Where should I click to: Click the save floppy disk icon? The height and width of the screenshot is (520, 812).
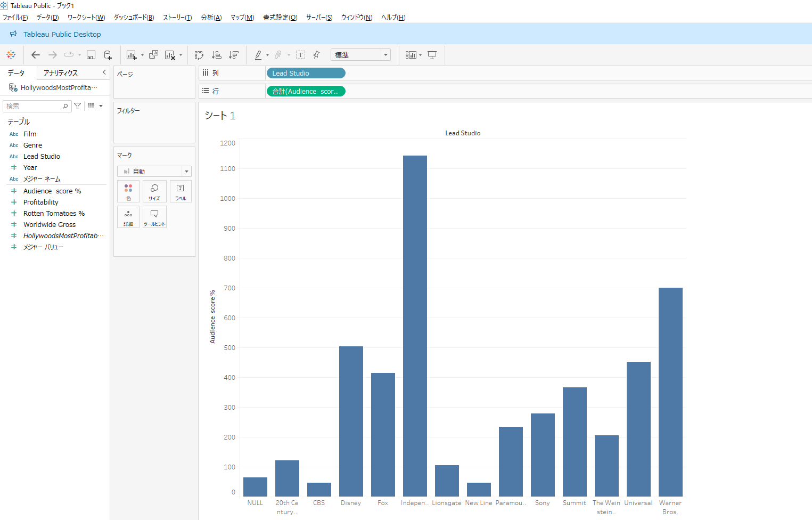point(91,55)
